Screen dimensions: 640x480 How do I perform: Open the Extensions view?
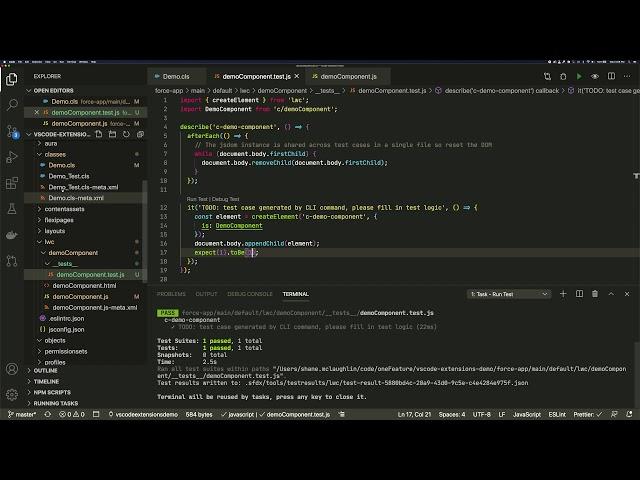pyautogui.click(x=12, y=183)
